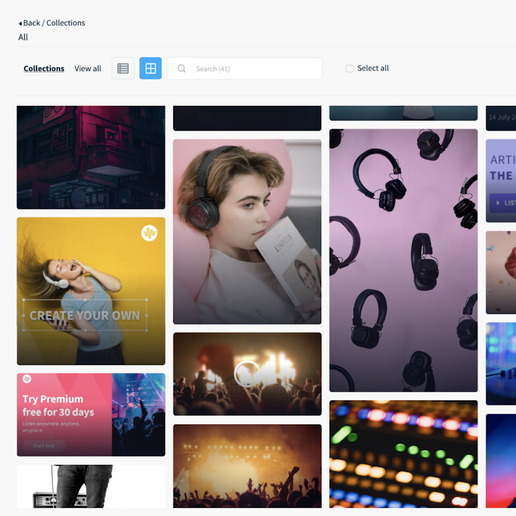This screenshot has width=516, height=516.
Task: Click the circular loader on concert image
Action: coord(247,374)
